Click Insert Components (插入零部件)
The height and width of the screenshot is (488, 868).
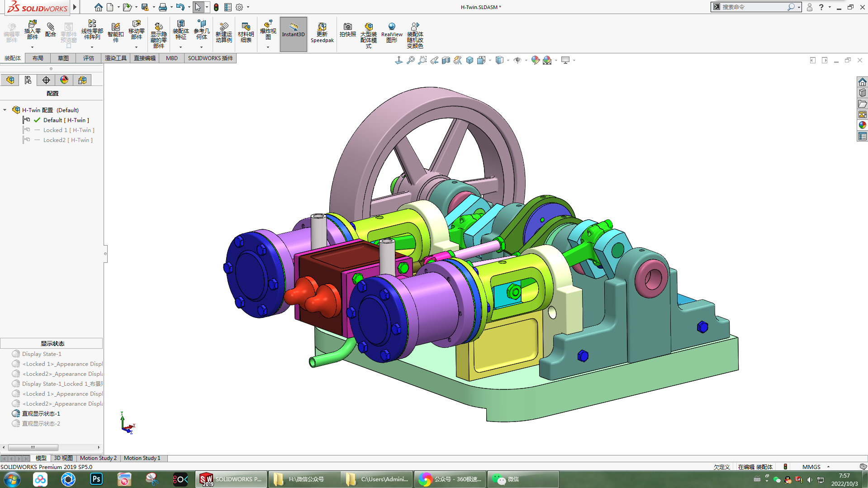click(x=32, y=30)
